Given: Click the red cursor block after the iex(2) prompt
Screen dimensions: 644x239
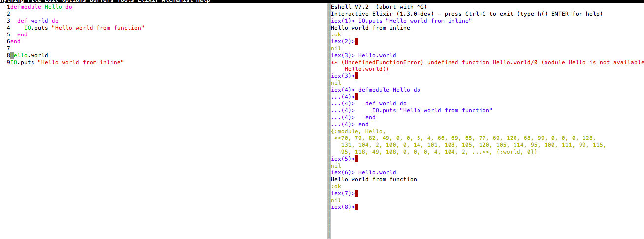Looking at the screenshot, I should [x=356, y=41].
